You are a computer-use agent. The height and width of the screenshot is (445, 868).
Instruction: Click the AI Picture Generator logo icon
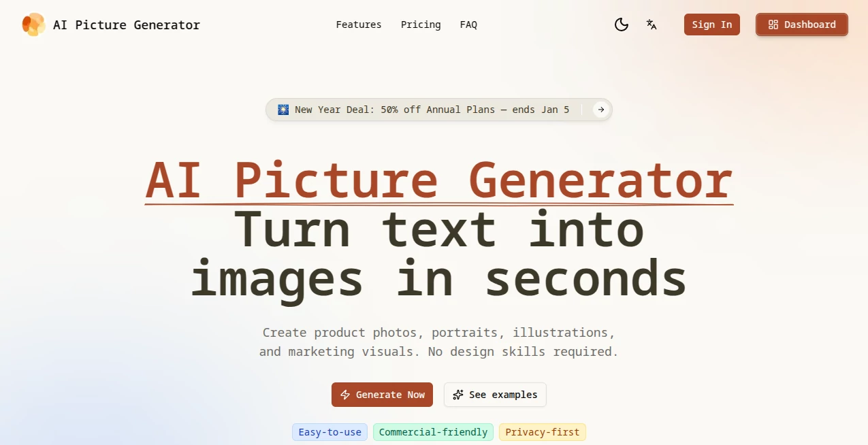[x=33, y=24]
